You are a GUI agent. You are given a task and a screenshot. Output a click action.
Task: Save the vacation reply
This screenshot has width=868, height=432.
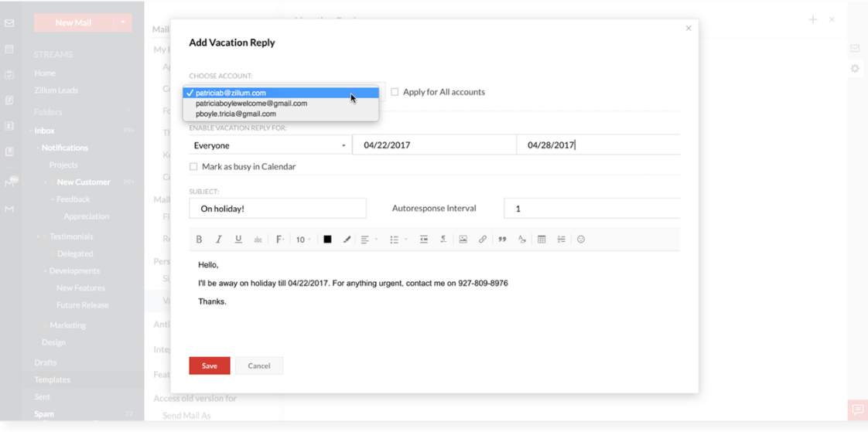(x=209, y=366)
